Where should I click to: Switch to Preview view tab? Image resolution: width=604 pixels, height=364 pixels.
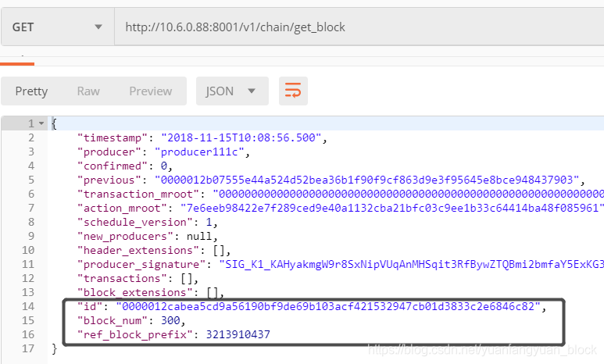click(151, 91)
